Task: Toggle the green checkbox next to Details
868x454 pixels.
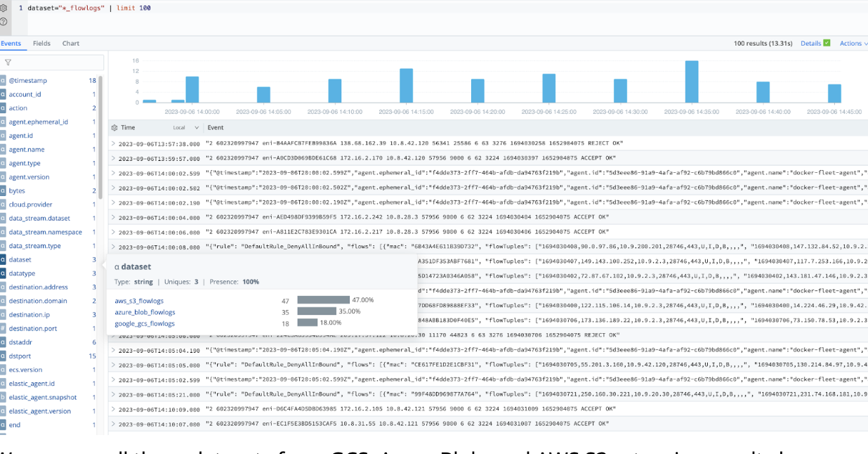Action: [827, 43]
